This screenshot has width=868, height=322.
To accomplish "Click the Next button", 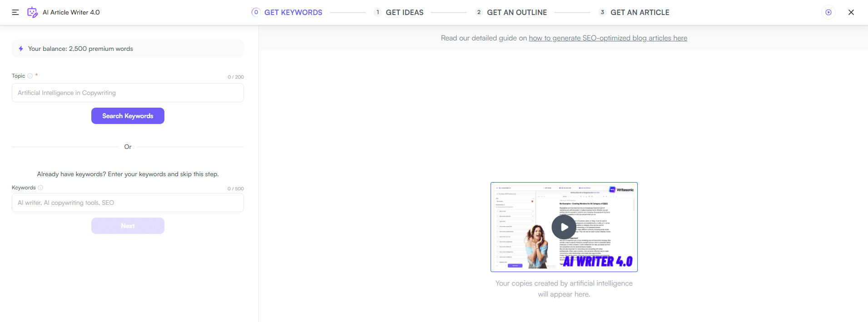I will tap(128, 226).
